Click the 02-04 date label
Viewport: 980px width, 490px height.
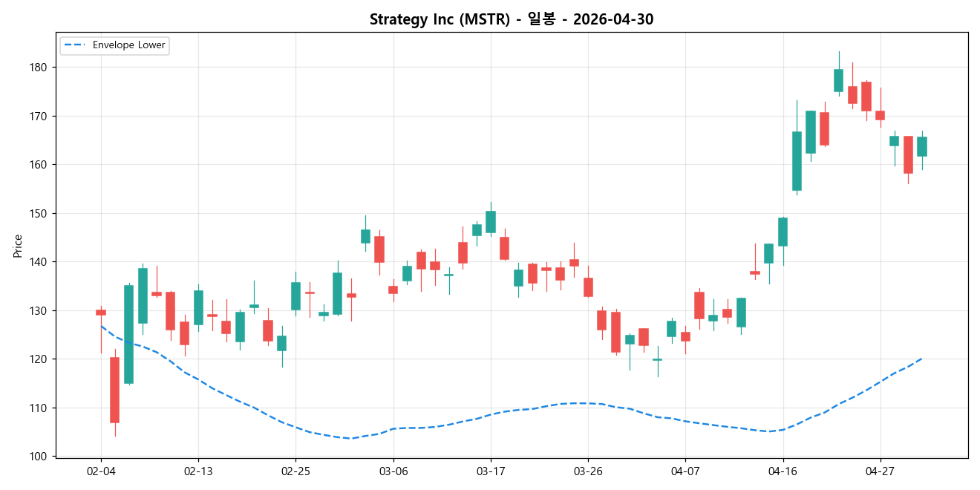(101, 471)
